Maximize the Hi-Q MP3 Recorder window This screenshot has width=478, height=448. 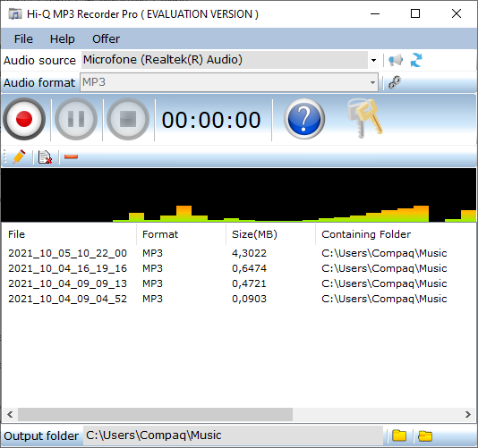click(415, 13)
